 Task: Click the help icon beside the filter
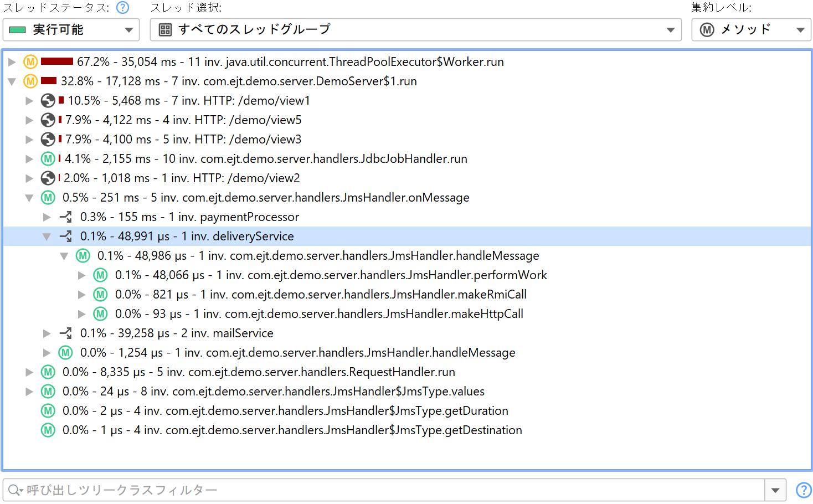pyautogui.click(x=804, y=490)
